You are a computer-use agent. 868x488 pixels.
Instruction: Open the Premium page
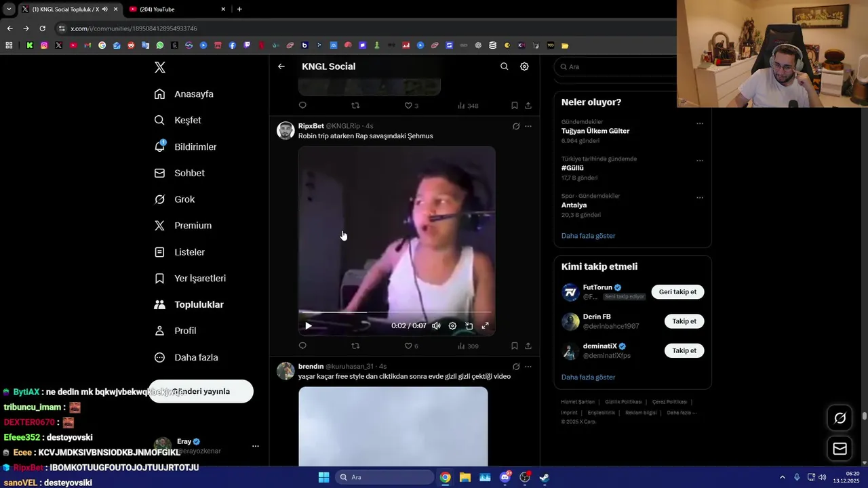point(182,226)
